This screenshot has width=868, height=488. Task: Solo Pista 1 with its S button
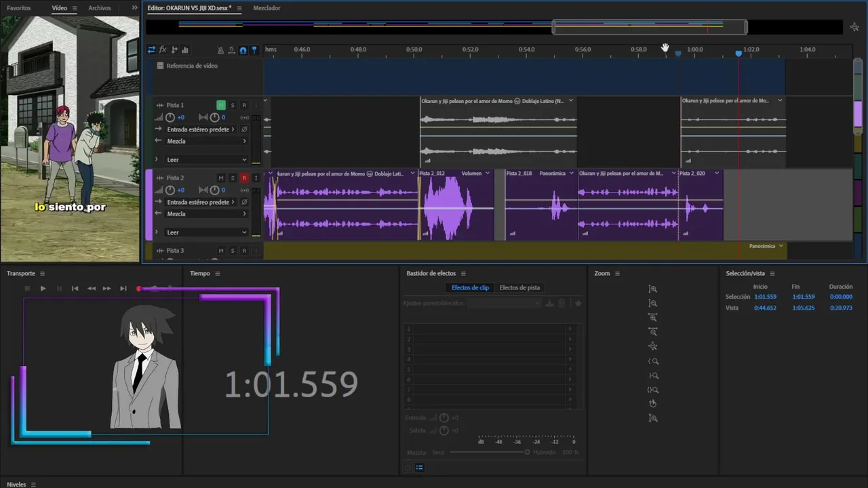[x=233, y=105]
